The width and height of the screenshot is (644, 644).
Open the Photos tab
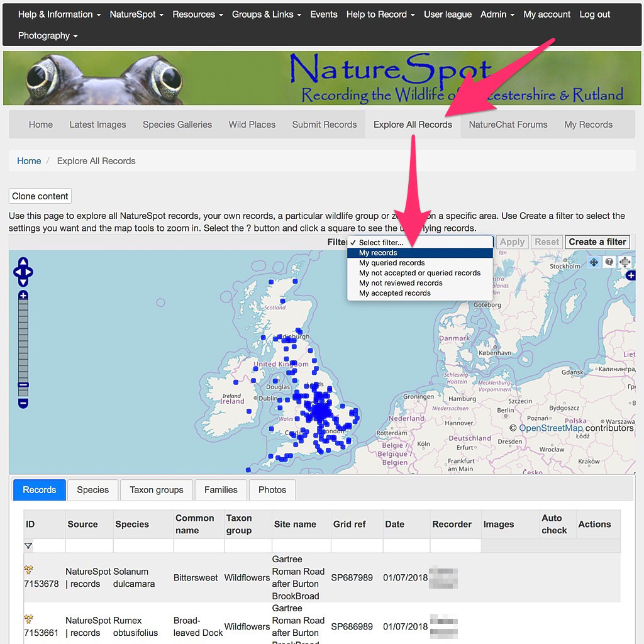(x=272, y=490)
